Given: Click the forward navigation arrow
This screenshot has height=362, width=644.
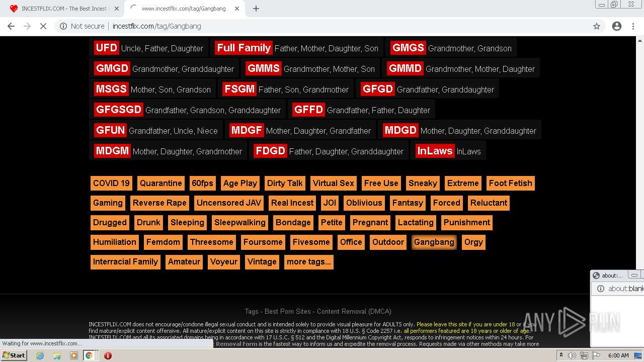Looking at the screenshot, I should 27,26.
